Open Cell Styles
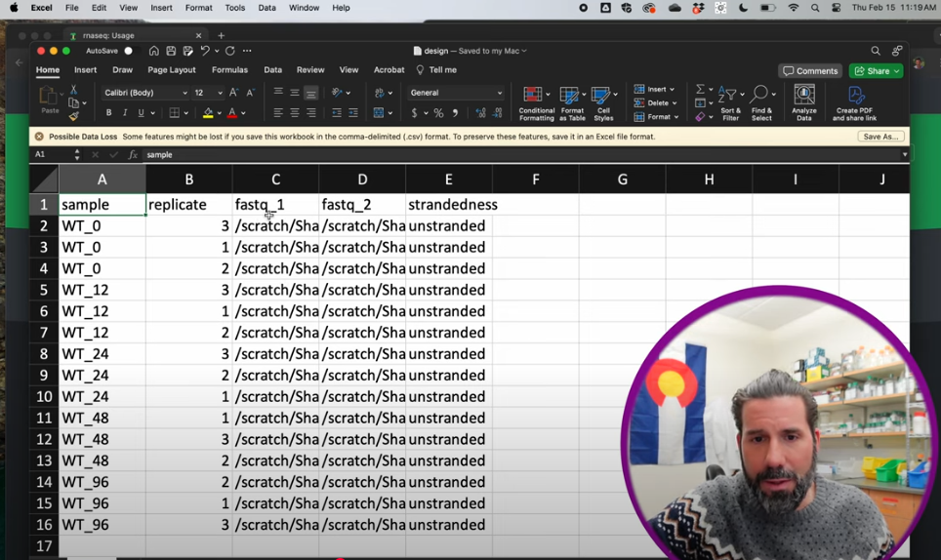This screenshot has width=941, height=560. (x=603, y=103)
